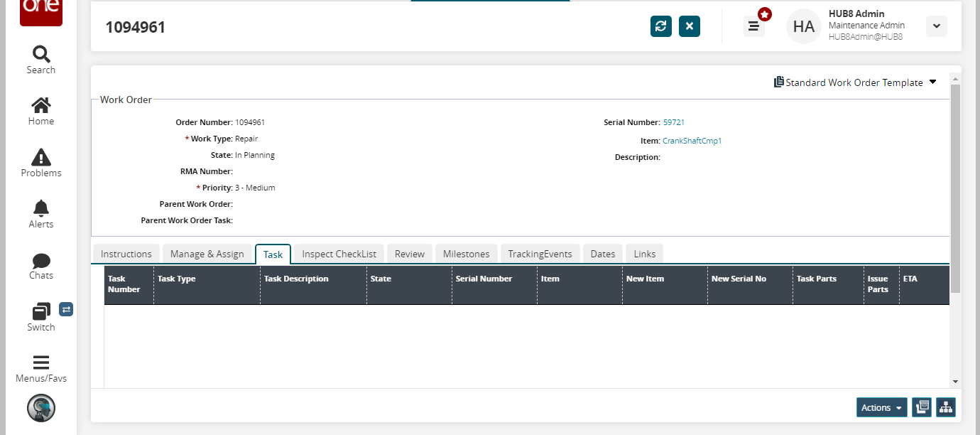980x435 pixels.
Task: Click the ONE logo in sidebar
Action: coord(41,11)
